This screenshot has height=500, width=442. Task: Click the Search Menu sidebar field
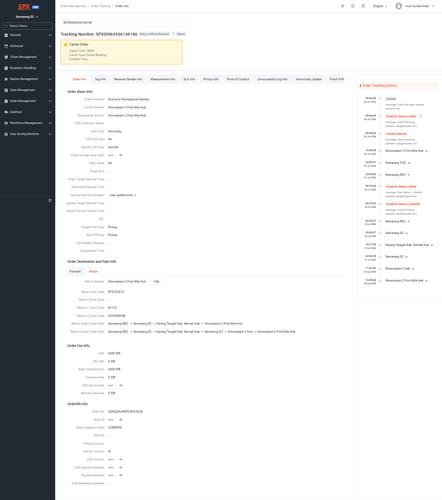(27, 26)
